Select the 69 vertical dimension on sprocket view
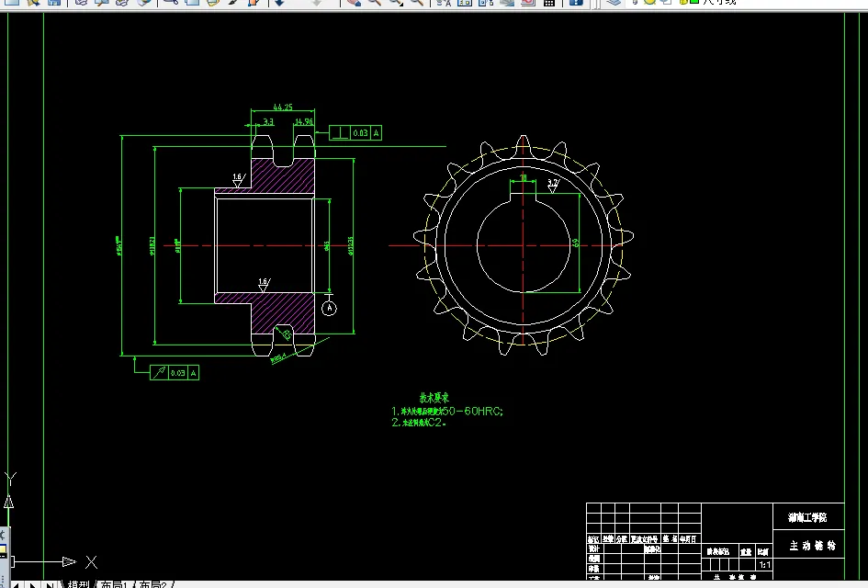This screenshot has height=588, width=868. (x=576, y=243)
